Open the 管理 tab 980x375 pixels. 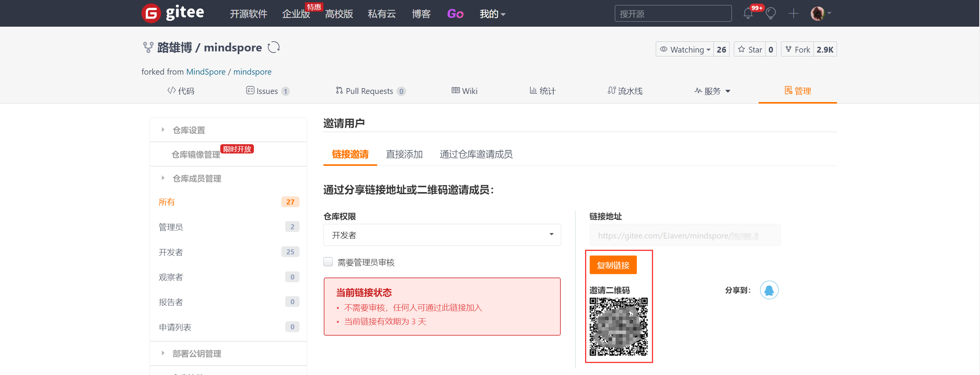coord(798,91)
